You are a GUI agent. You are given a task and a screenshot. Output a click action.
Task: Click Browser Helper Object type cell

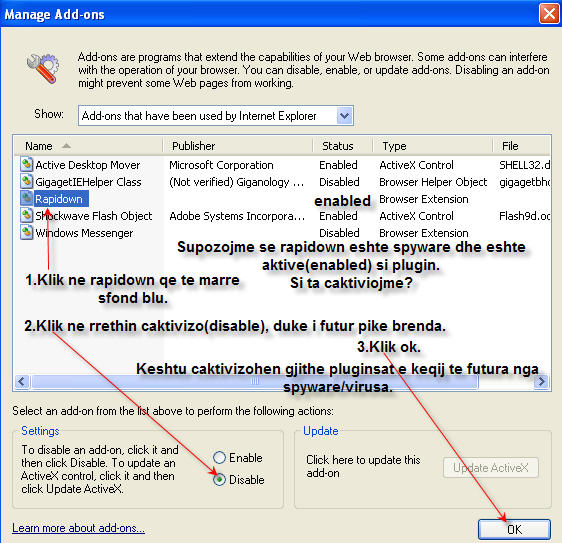coord(433,182)
